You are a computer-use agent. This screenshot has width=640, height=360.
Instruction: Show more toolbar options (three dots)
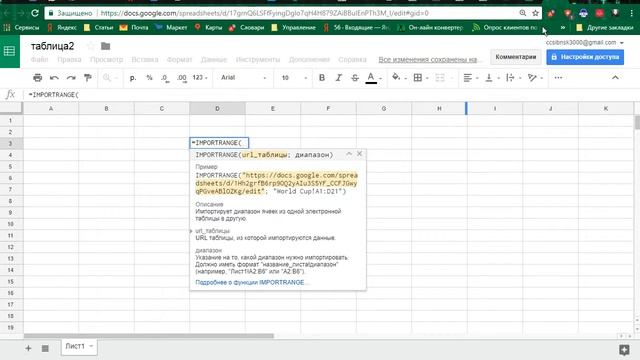(x=558, y=78)
